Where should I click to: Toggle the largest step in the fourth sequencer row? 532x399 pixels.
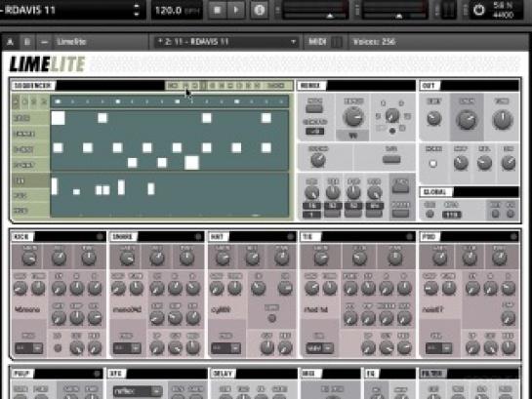pyautogui.click(x=191, y=163)
